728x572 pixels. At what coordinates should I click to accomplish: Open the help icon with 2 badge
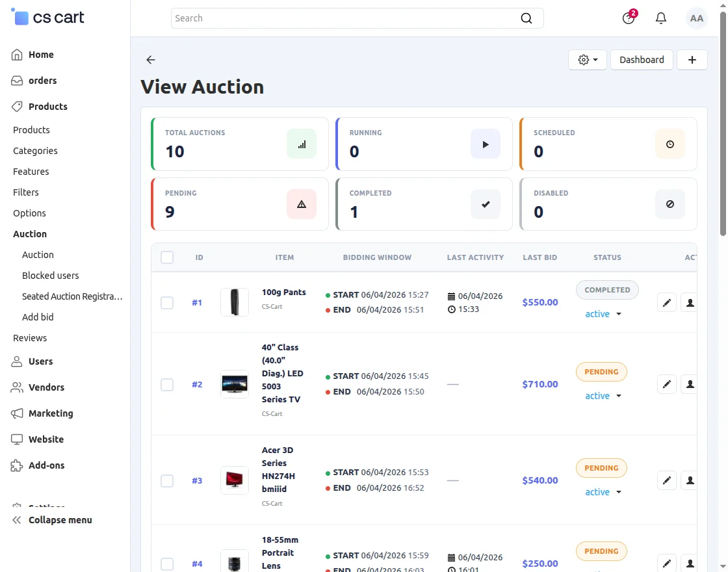click(629, 18)
